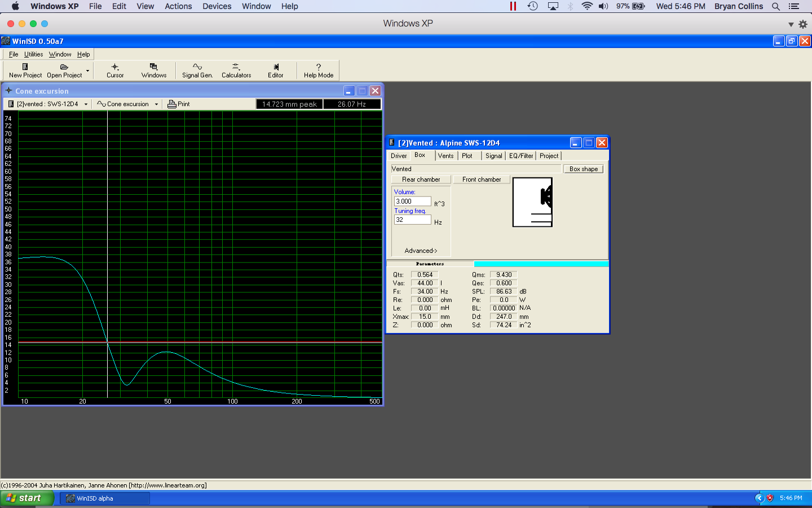Screen dimensions: 812x508
Task: Print the Cone excursion graph
Action: (179, 104)
